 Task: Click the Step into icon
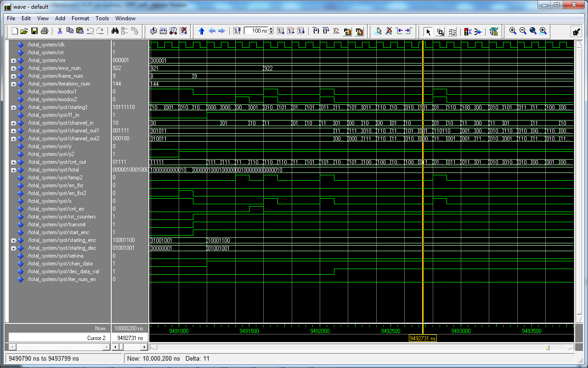pyautogui.click(x=316, y=31)
